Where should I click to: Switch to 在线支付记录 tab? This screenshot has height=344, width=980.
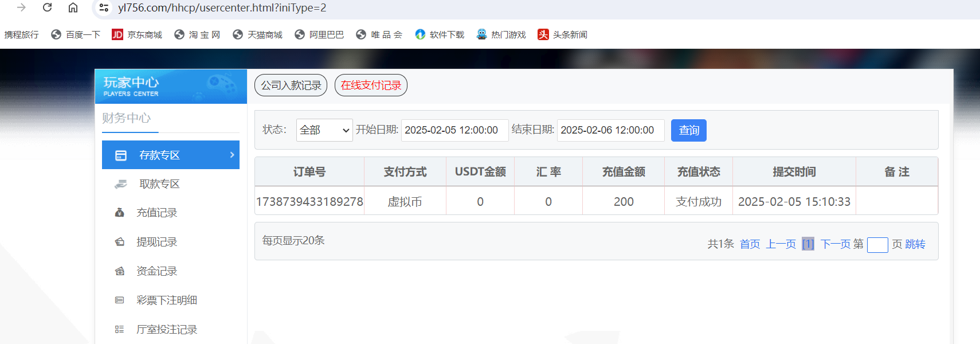click(x=371, y=85)
